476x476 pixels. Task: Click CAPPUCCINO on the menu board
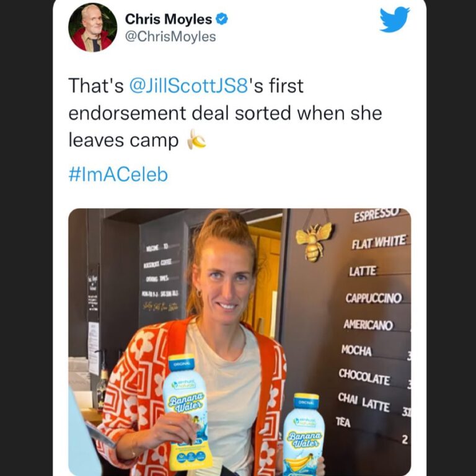click(373, 298)
